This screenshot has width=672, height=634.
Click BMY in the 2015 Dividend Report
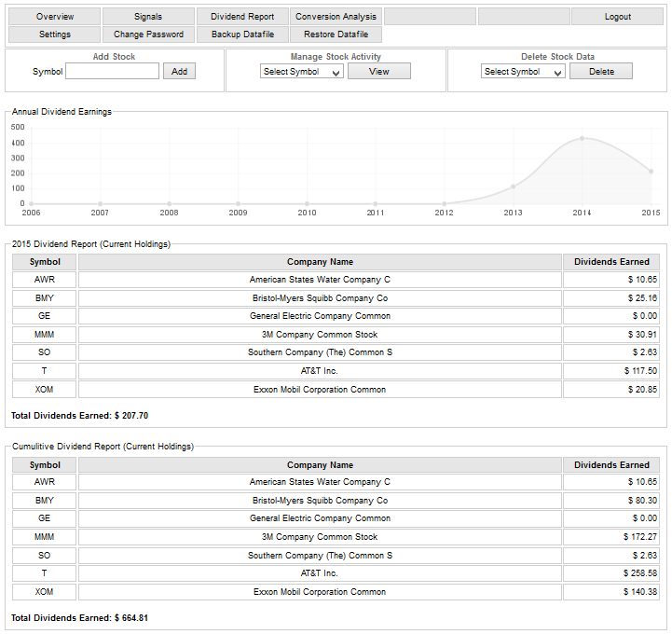(45, 298)
